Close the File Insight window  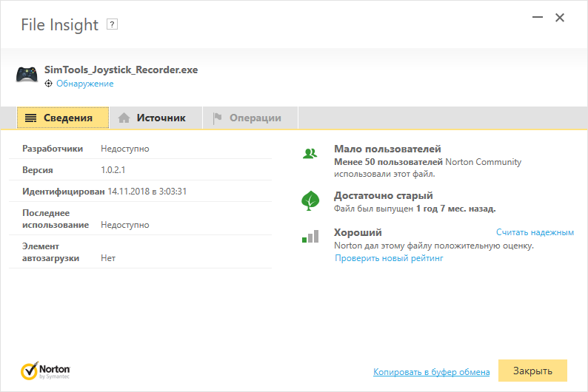point(560,18)
